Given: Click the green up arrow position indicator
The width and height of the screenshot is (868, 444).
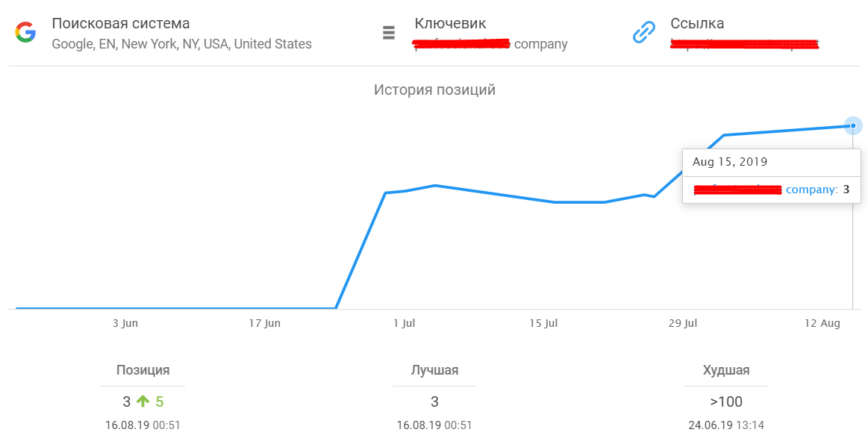Looking at the screenshot, I should point(143,401).
